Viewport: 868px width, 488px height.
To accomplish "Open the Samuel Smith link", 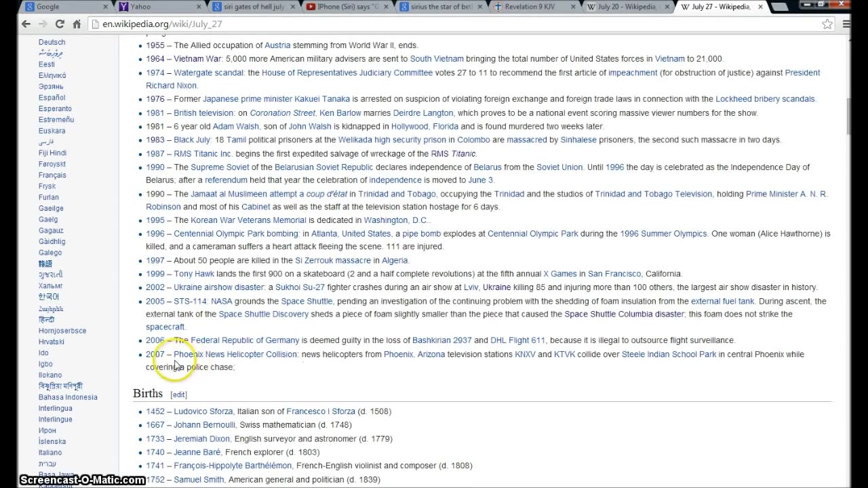I will point(199,479).
